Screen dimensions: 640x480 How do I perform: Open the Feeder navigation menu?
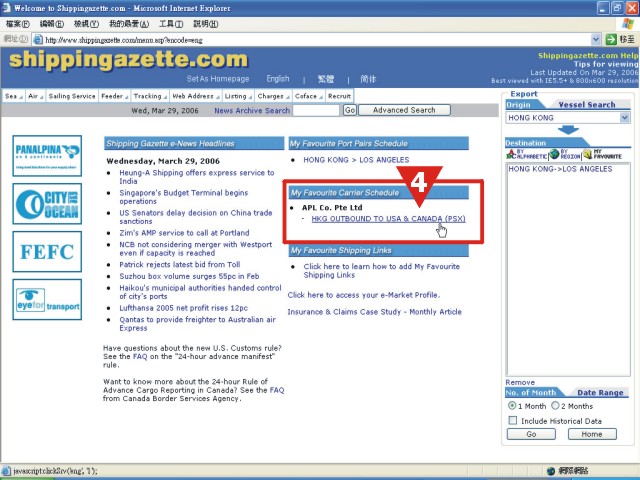[x=114, y=96]
